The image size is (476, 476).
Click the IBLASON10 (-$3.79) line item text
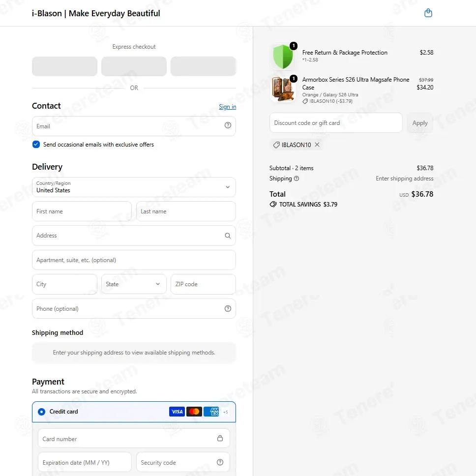[331, 101]
